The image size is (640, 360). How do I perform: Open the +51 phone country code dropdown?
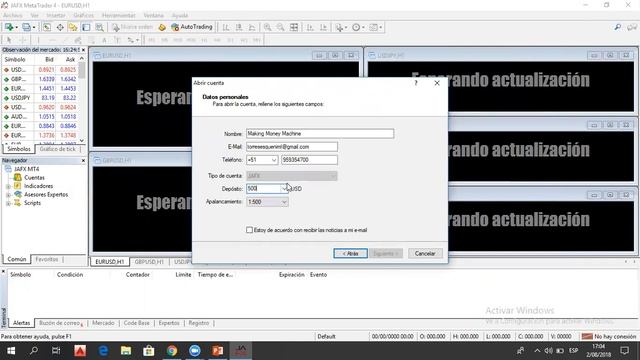(x=274, y=160)
